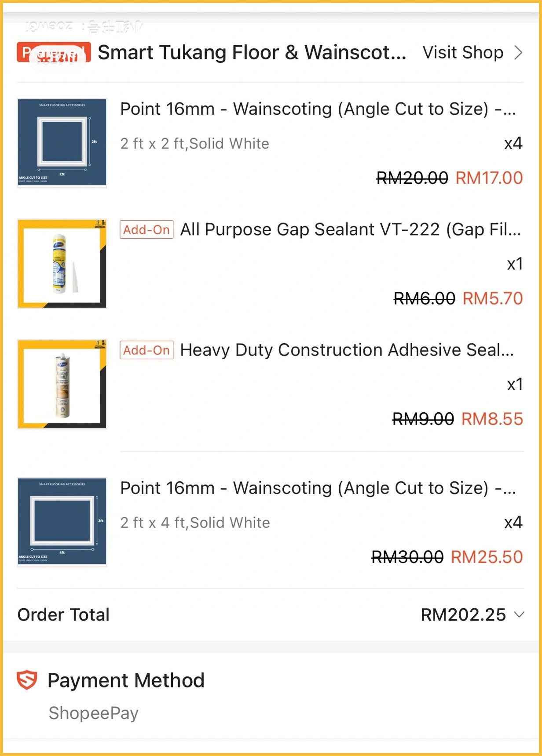Click the Order Total RM202.25 amount
The width and height of the screenshot is (542, 756).
(x=463, y=614)
